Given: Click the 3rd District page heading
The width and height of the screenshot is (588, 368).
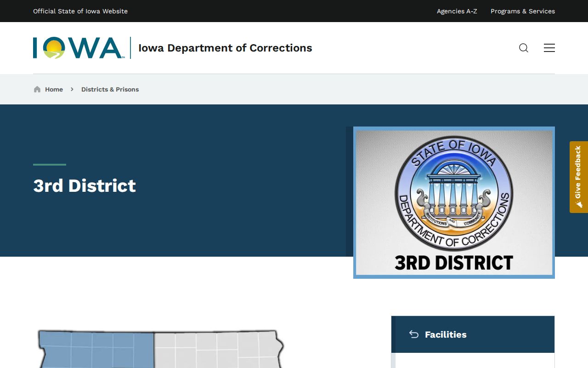Looking at the screenshot, I should 85,186.
